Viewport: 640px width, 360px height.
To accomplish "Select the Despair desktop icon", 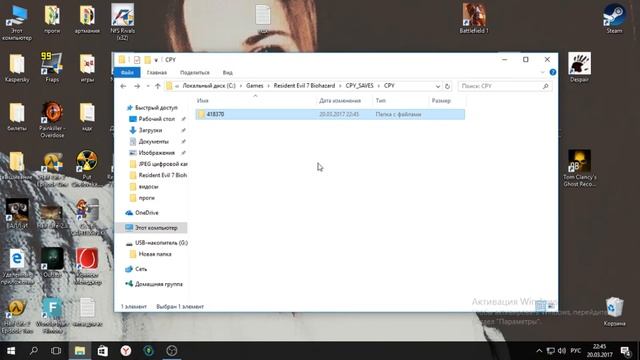I will pos(579,67).
